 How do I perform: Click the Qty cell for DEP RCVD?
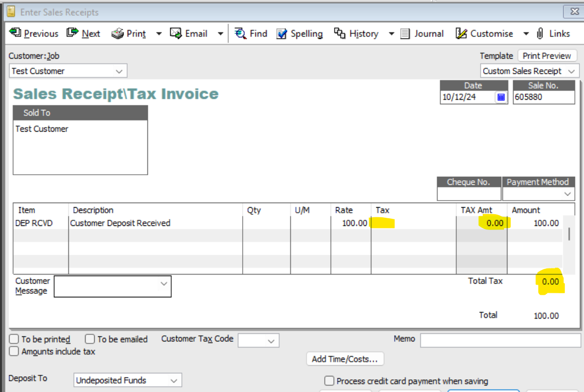(266, 223)
